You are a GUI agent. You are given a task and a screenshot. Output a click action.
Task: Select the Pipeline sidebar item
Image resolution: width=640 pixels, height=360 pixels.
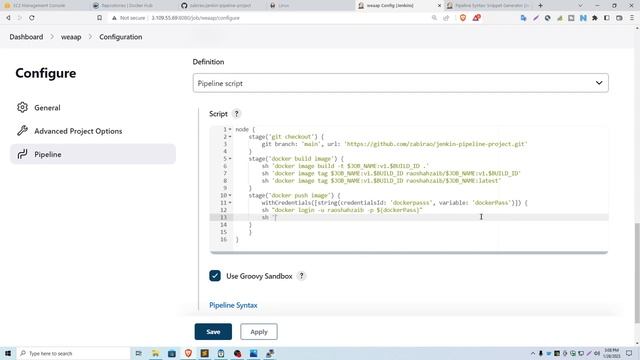93,154
